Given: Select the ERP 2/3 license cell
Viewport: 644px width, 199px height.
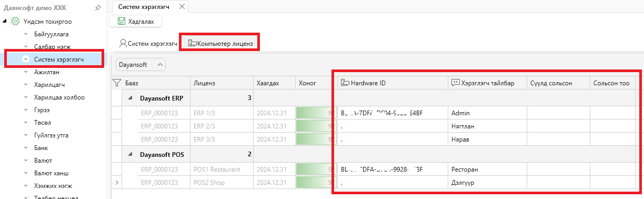Looking at the screenshot, I should coord(222,126).
